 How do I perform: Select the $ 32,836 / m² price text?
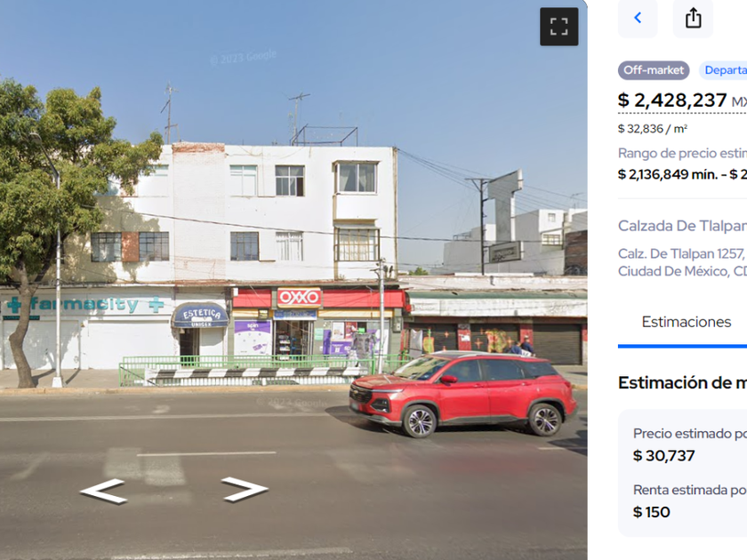click(x=652, y=129)
